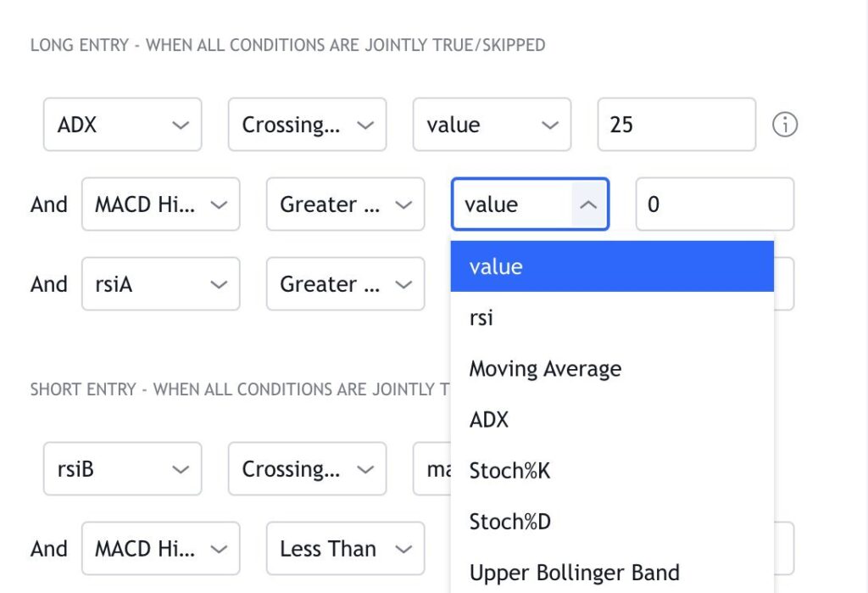Open the MACD Hi... dropdown in long entry
Viewport: 868px width, 593px height.
click(x=160, y=204)
